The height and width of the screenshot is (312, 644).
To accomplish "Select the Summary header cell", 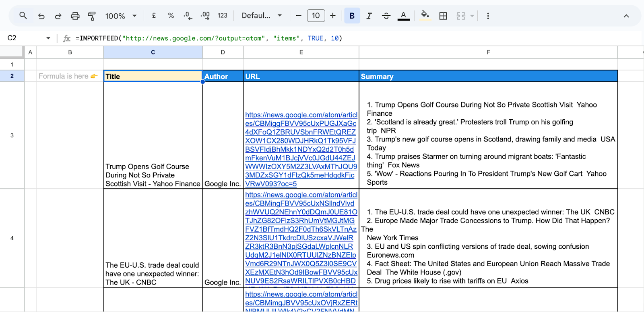I will click(x=488, y=76).
